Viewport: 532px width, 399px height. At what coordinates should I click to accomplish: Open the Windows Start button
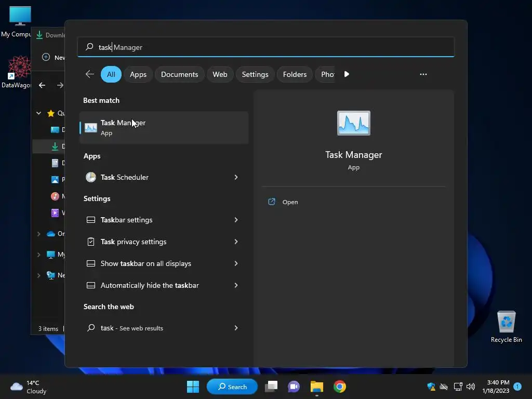(193, 387)
